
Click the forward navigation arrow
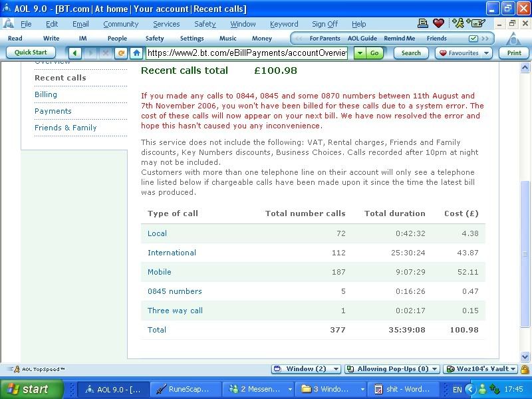[x=90, y=53]
